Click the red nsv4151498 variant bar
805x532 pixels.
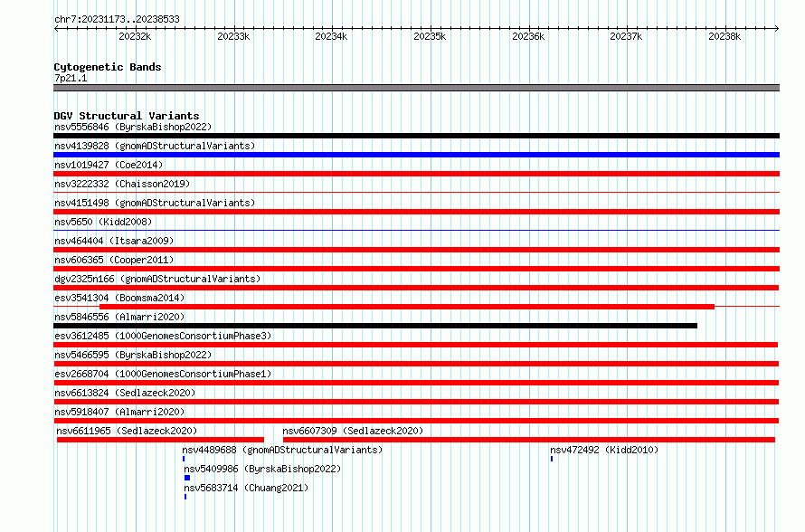416,212
